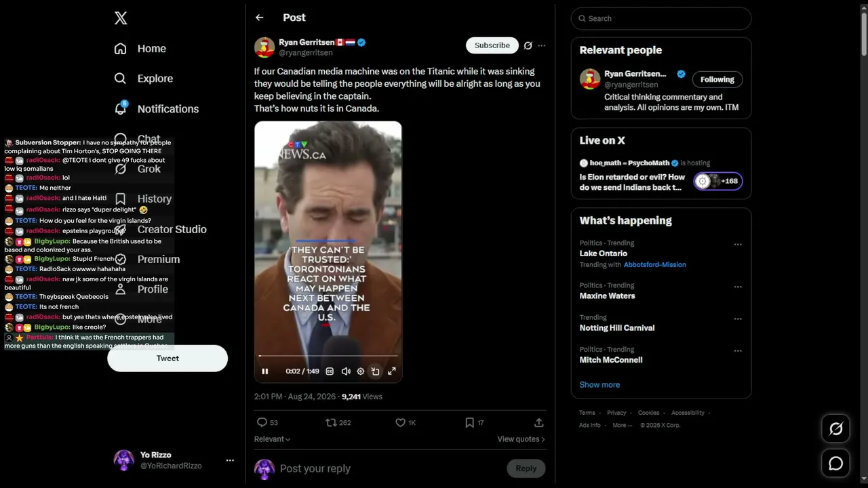
Task: Open the hoe_math live space title
Action: pos(633,182)
